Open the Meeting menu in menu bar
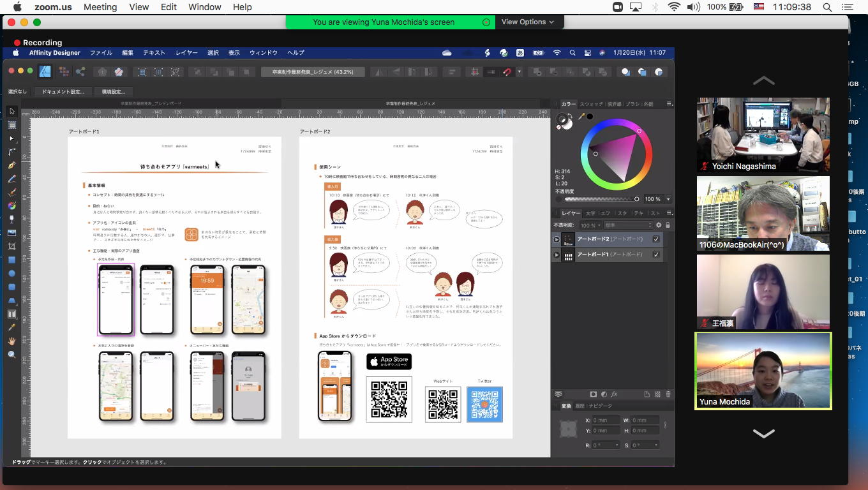This screenshot has width=868, height=490. coord(100,7)
